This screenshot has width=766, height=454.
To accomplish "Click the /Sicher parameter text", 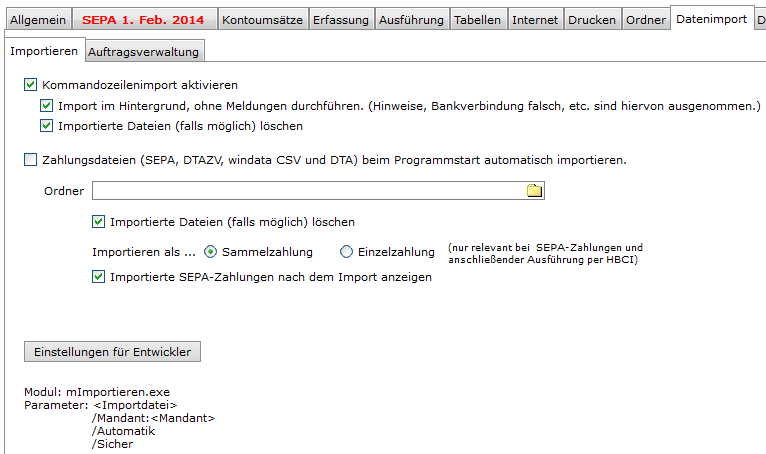I will pos(112,444).
